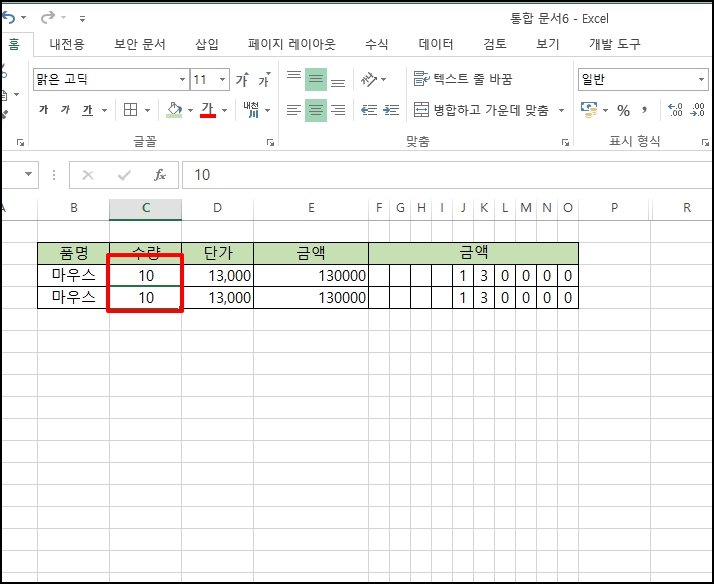Click the 단가 header cell
714x584 pixels.
(x=218, y=253)
